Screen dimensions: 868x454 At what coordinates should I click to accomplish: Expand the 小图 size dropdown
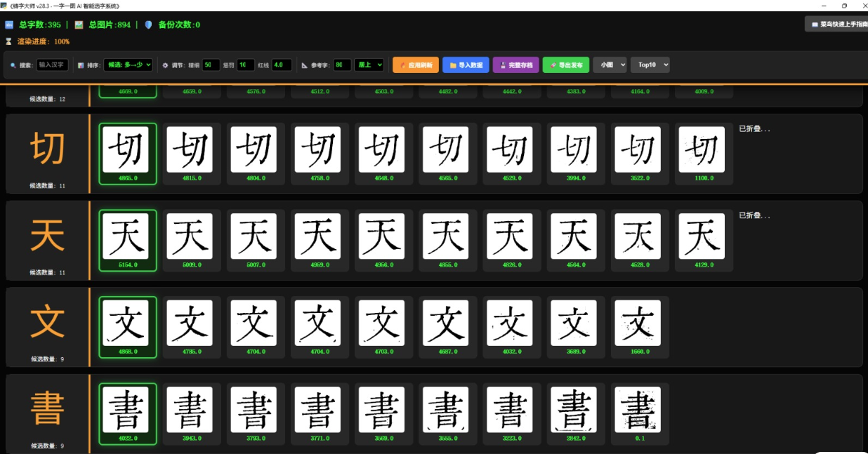(609, 65)
